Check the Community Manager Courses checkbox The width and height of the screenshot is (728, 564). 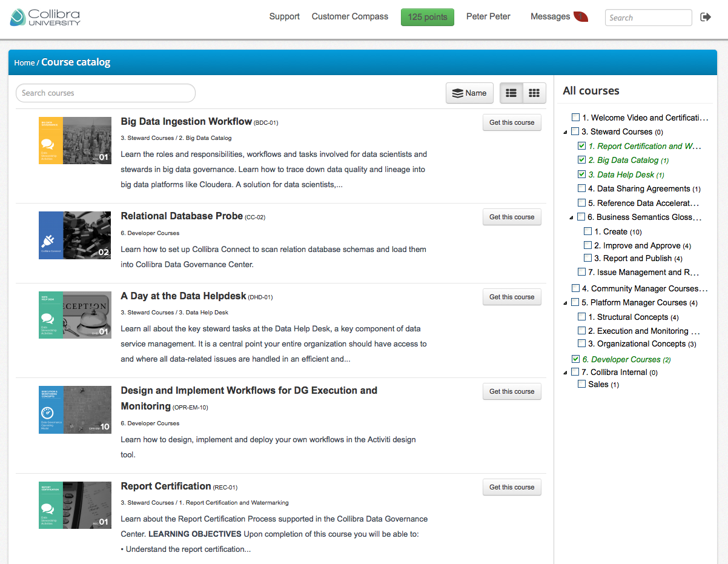(x=575, y=288)
